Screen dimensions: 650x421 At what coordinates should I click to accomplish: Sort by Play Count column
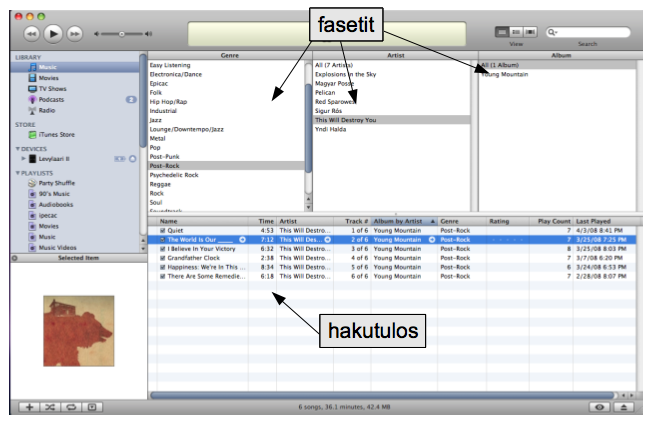point(551,221)
